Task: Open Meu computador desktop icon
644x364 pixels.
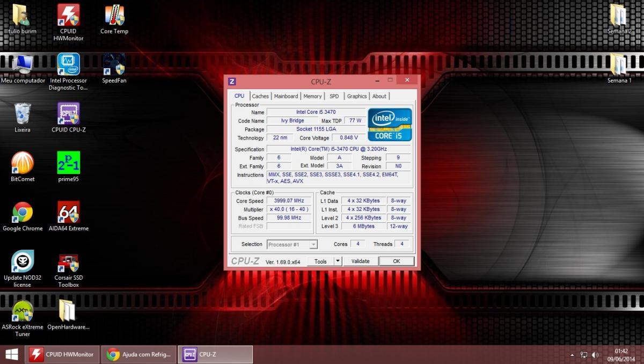Action: pyautogui.click(x=23, y=68)
